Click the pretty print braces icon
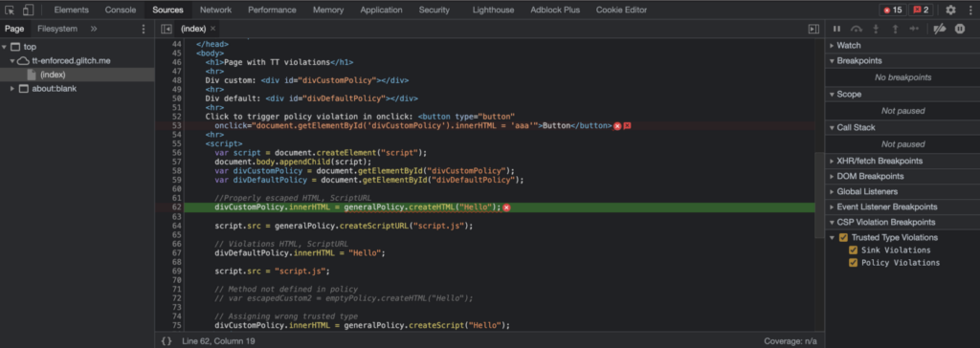The height and width of the screenshot is (348, 980). [167, 341]
